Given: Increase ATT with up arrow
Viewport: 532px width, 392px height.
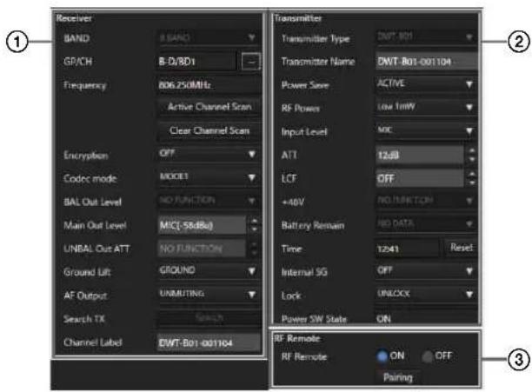Looking at the screenshot, I should tap(472, 151).
